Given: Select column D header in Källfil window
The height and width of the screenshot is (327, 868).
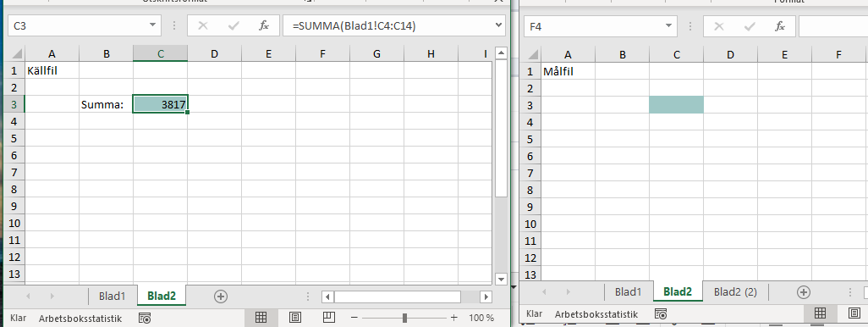Looking at the screenshot, I should tap(214, 53).
